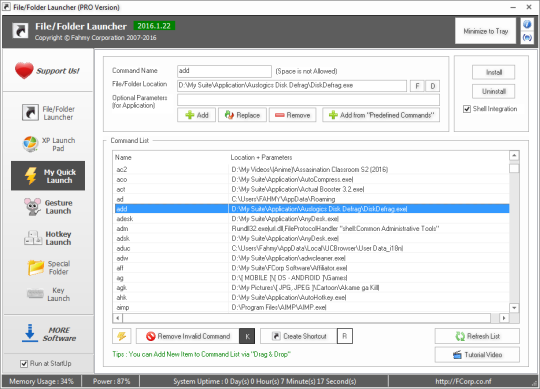The width and height of the screenshot is (540, 389).
Task: Click the R button next to Create Shortcut
Action: click(x=345, y=336)
